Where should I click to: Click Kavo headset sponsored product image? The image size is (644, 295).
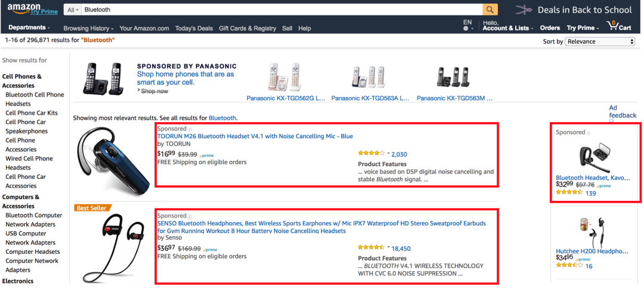595,157
